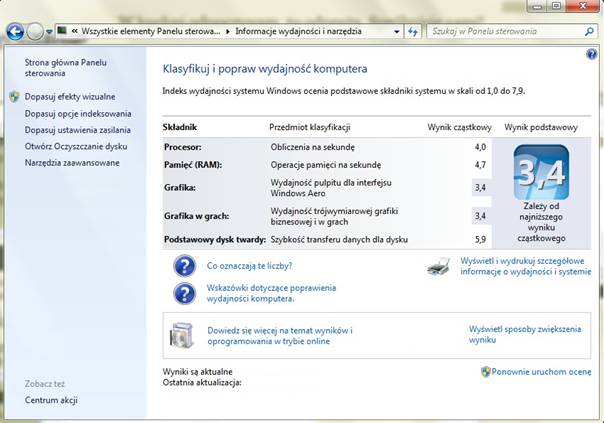The width and height of the screenshot is (604, 423).
Task: Click the Szukaj w Panelu sterowania search field
Action: tap(510, 32)
